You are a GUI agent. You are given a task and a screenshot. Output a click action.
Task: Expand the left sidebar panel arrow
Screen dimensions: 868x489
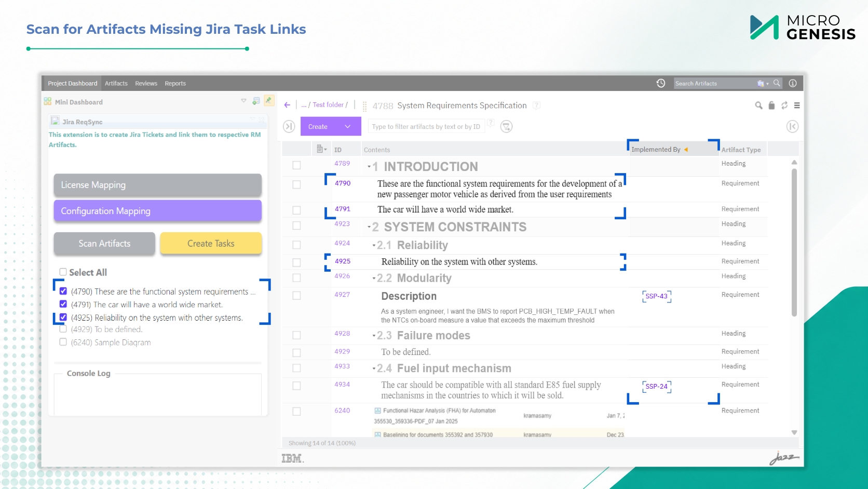(289, 126)
